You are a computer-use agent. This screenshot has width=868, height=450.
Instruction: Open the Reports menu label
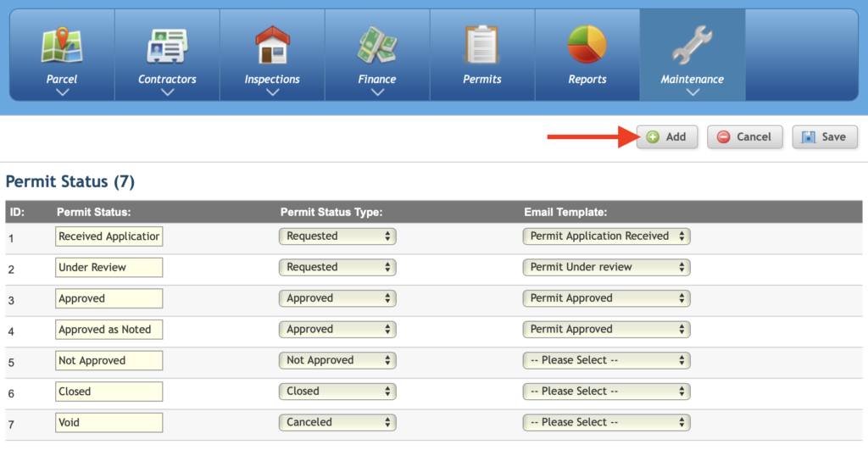coord(587,79)
